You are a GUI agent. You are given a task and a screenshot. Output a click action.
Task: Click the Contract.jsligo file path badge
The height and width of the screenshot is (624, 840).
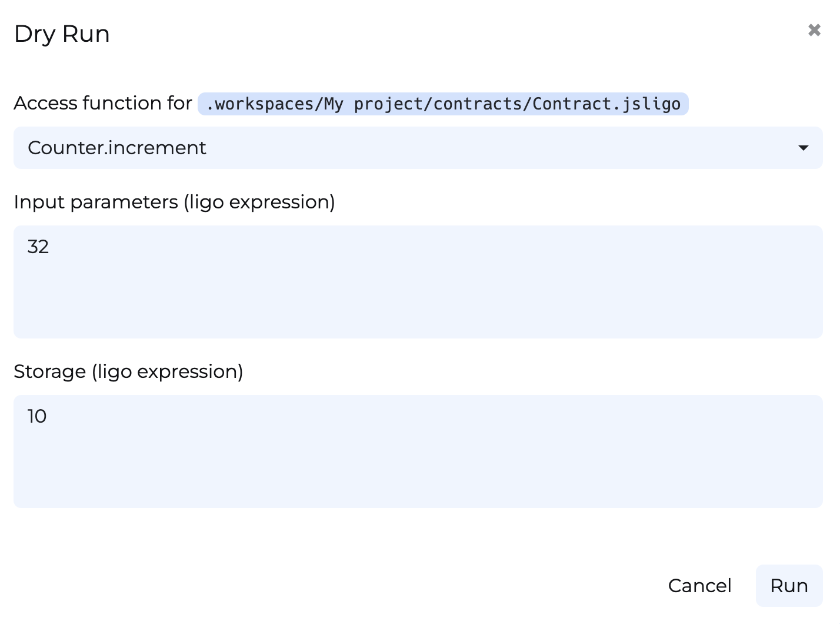(442, 104)
